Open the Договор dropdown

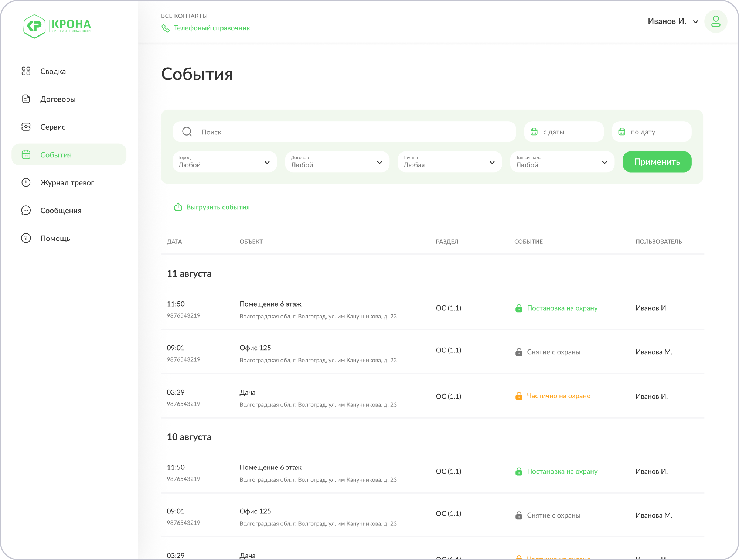coord(337,162)
